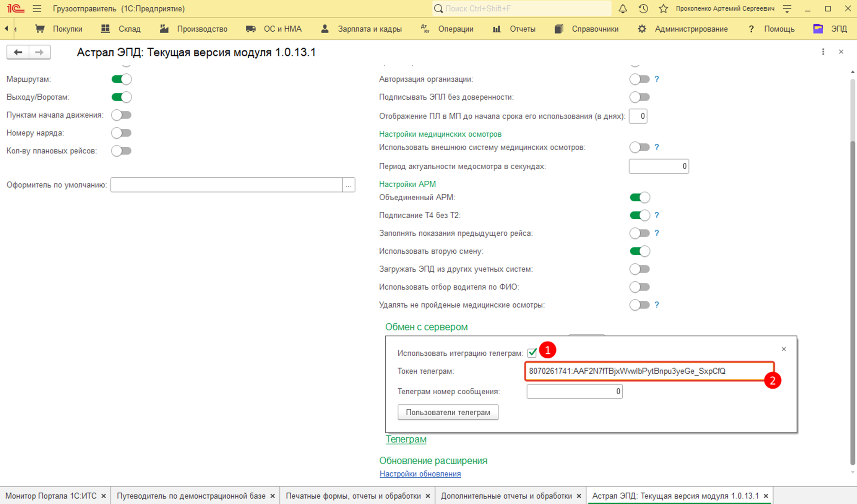Click the Справочники books icon
Screen dimensions: 857x504
tap(559, 29)
